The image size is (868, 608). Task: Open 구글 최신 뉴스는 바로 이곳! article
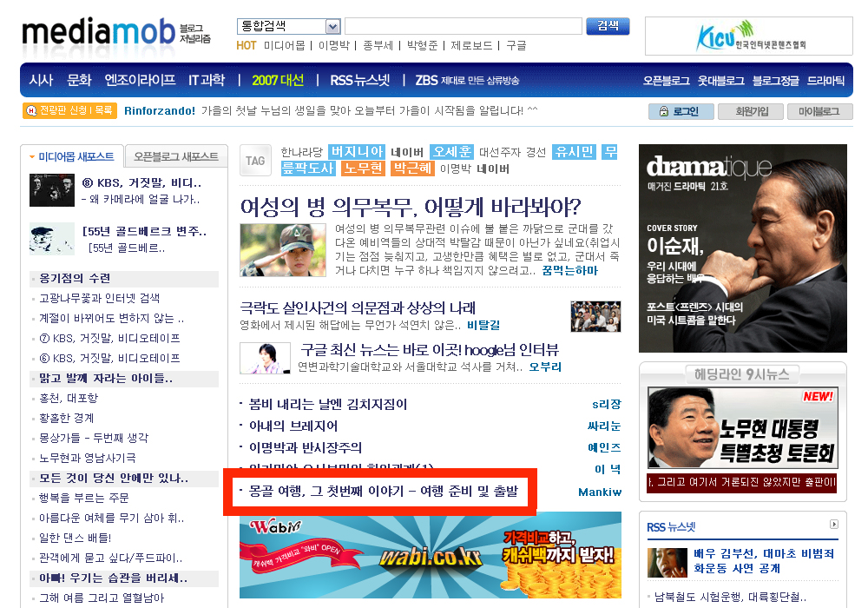coord(430,350)
